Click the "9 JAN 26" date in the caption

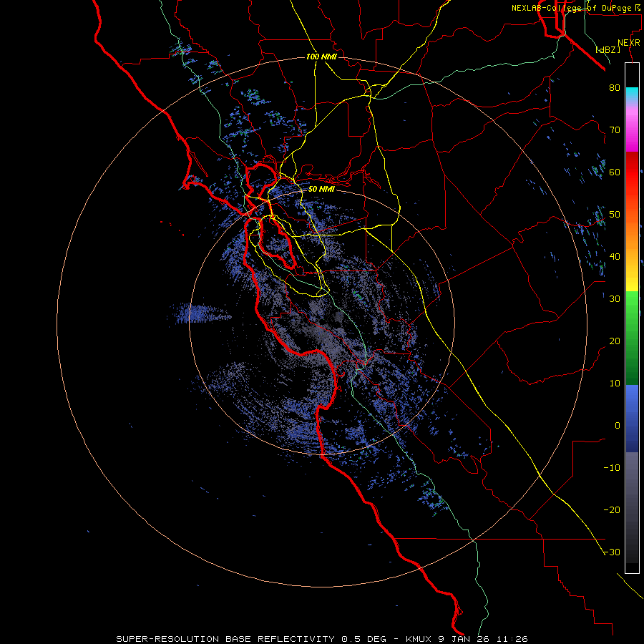(464, 639)
